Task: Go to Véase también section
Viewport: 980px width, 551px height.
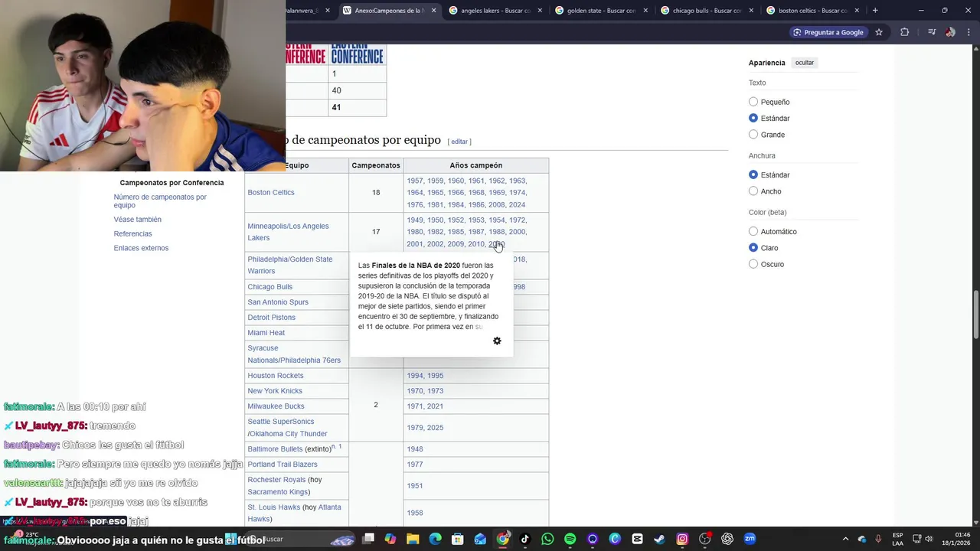Action: (x=138, y=220)
